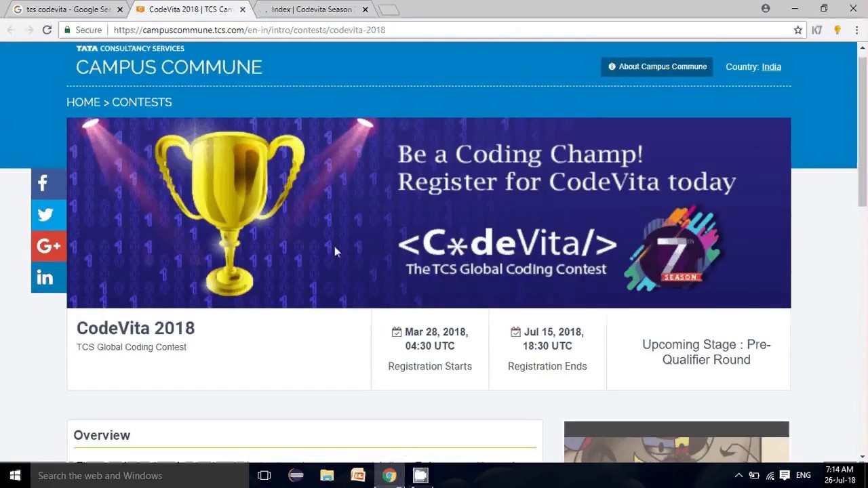Share on LinkedIn sidebar icon
Viewport: 868px width, 488px height.
click(x=49, y=277)
